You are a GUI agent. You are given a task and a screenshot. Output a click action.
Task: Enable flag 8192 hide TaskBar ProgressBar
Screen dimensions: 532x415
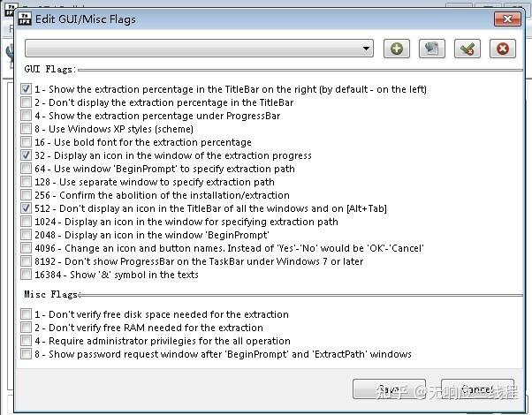pyautogui.click(x=26, y=261)
